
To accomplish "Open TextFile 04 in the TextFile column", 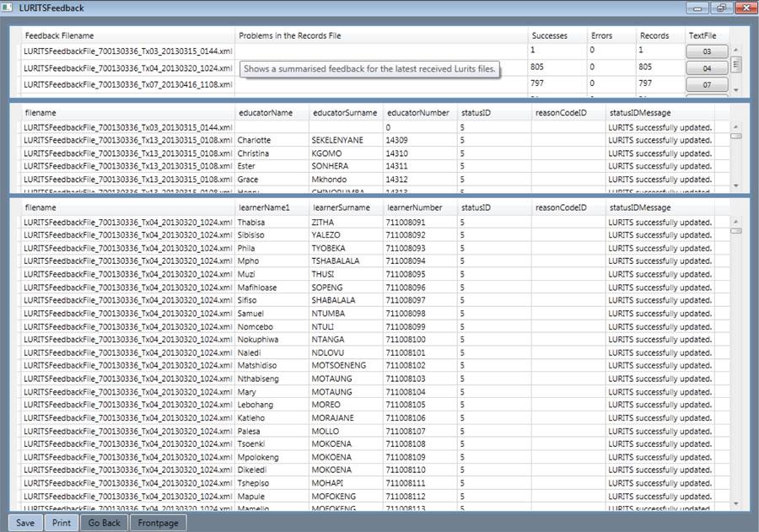I will point(707,67).
